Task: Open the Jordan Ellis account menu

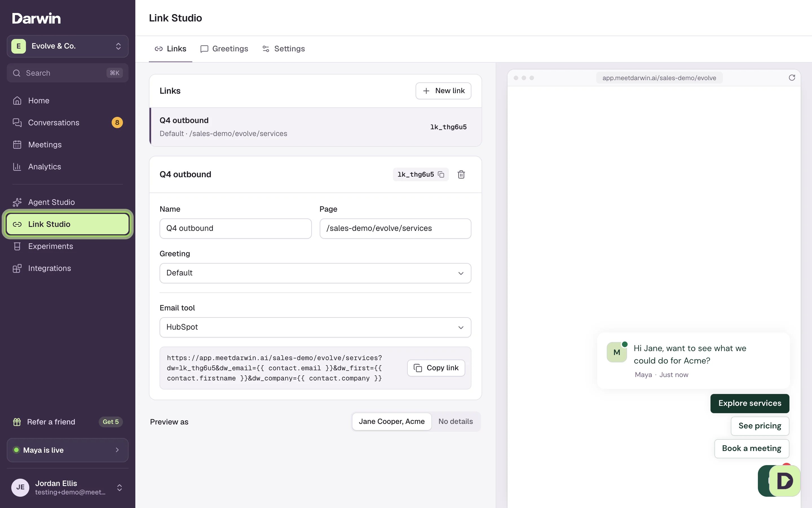Action: point(67,487)
